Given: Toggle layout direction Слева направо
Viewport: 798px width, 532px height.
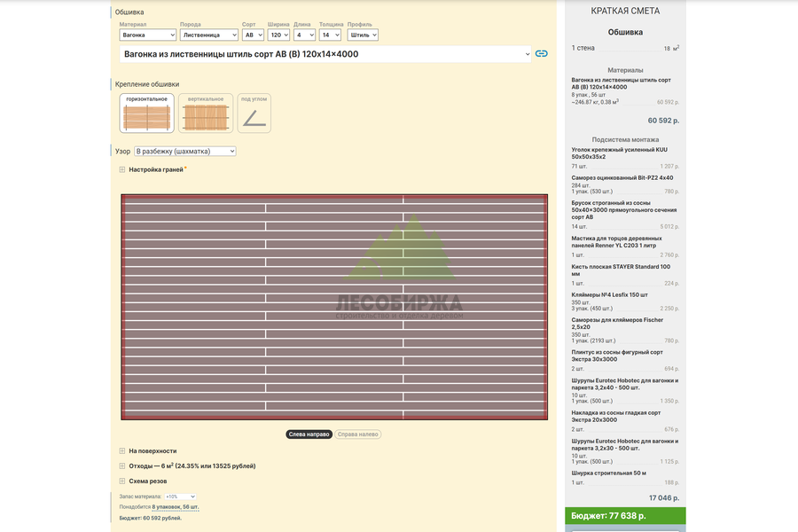Looking at the screenshot, I should click(x=309, y=434).
